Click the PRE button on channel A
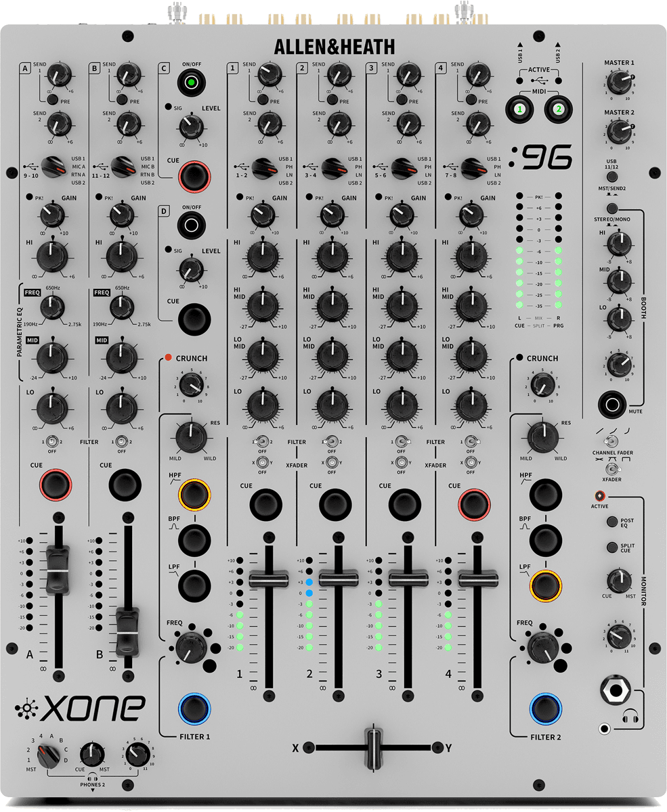The width and height of the screenshot is (667, 812). click(x=53, y=101)
